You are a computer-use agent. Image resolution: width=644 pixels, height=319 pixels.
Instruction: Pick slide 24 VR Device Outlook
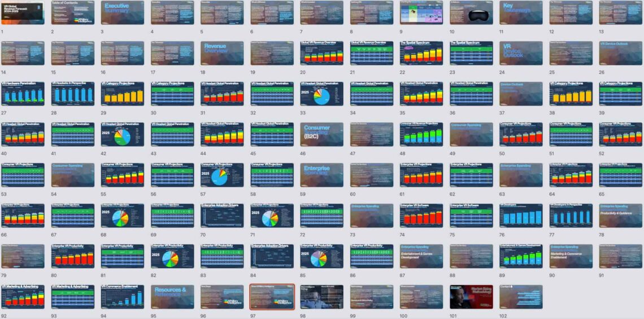(x=521, y=53)
